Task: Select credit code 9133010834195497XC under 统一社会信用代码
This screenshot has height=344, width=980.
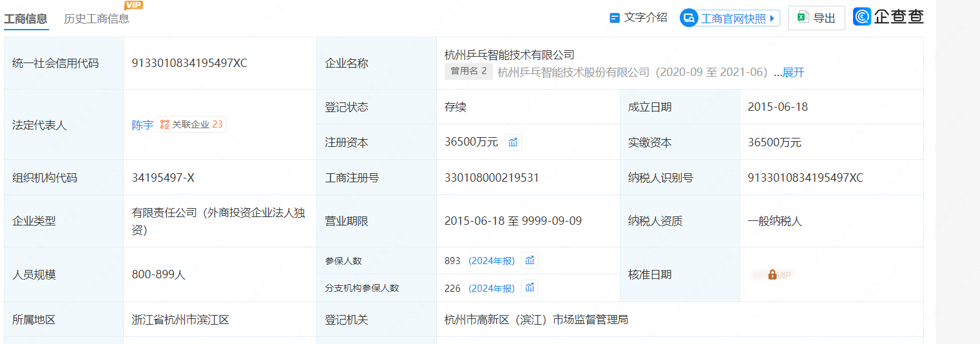Action: (189, 63)
